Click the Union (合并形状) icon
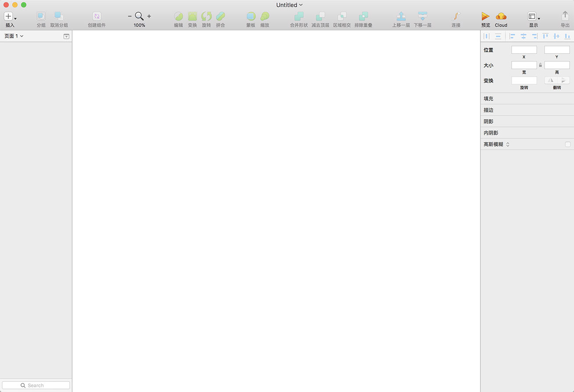 (x=299, y=17)
